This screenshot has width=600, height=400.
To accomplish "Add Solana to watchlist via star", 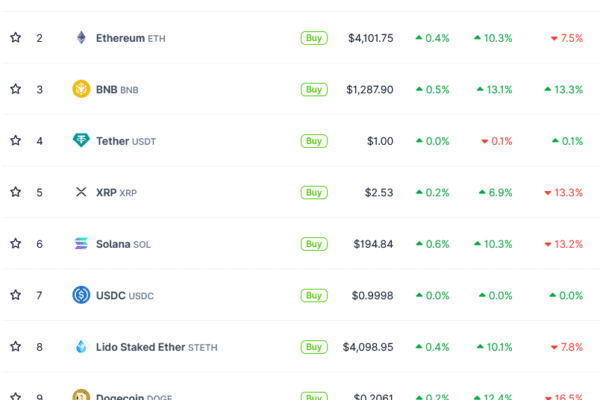I will pos(16,244).
